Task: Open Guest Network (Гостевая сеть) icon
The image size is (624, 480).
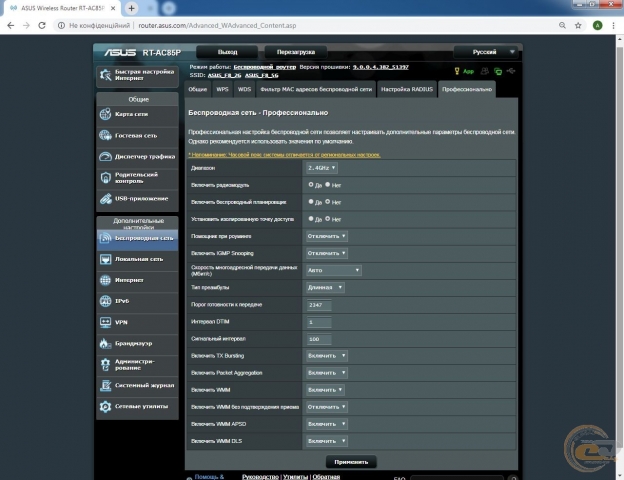Action: pos(105,135)
